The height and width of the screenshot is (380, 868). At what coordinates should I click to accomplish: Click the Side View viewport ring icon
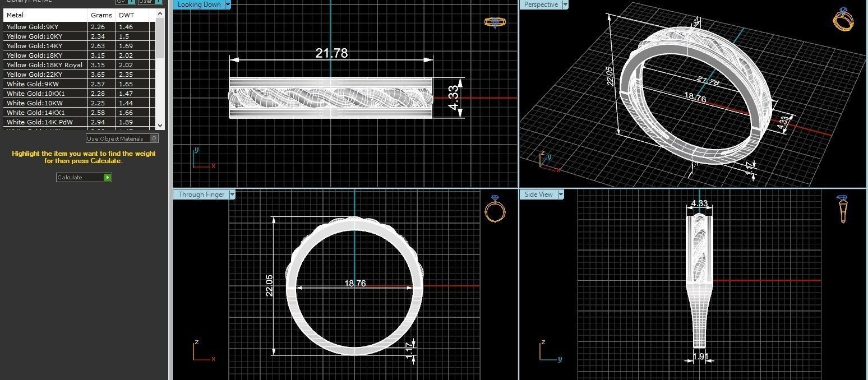842,209
